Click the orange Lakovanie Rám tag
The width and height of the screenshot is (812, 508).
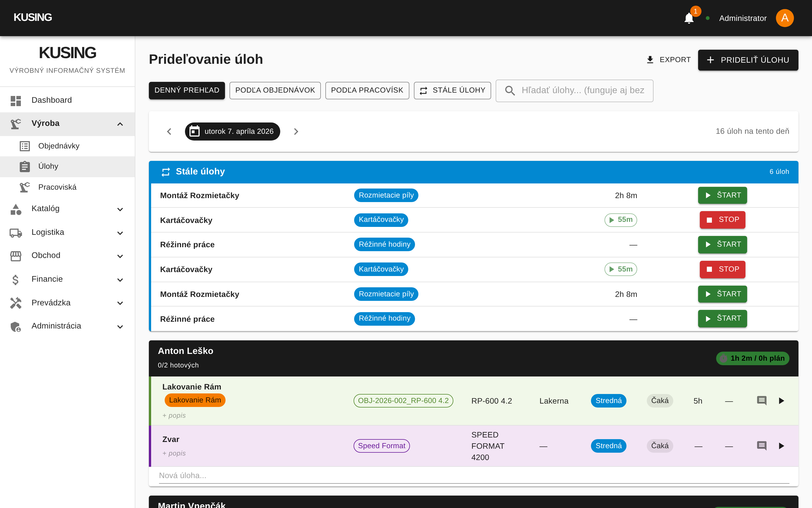(195, 400)
